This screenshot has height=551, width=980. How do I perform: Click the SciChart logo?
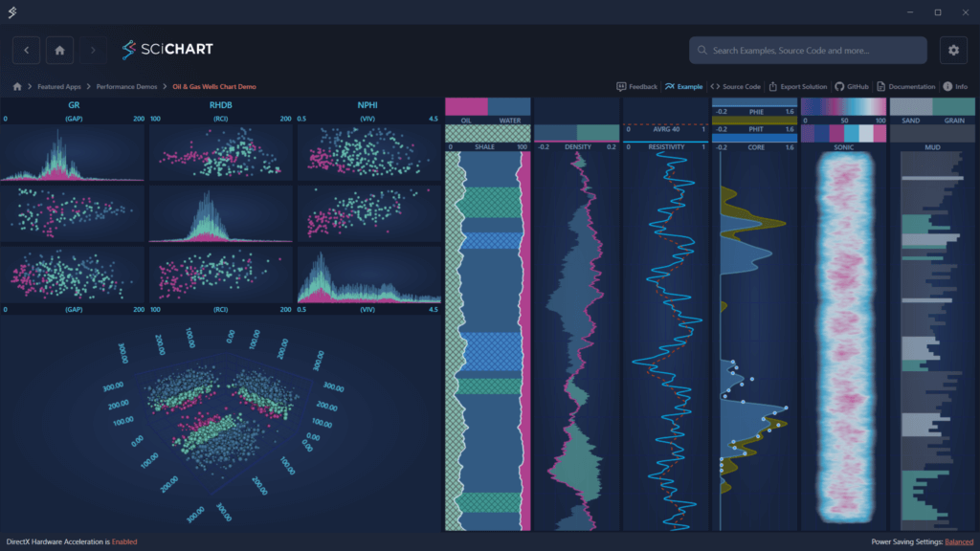point(168,49)
